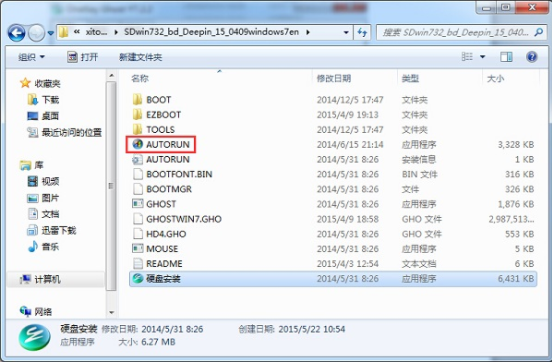Refresh the folder view
552x363 pixels.
tap(362, 32)
